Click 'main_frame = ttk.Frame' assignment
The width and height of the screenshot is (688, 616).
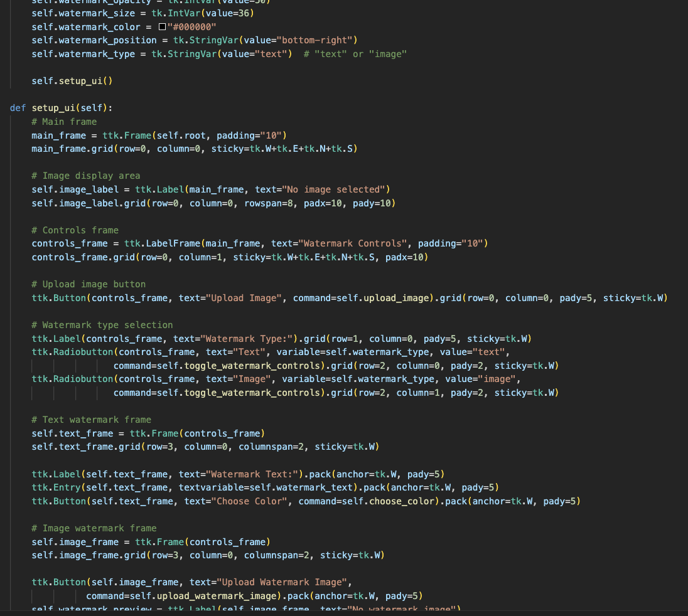pos(159,135)
